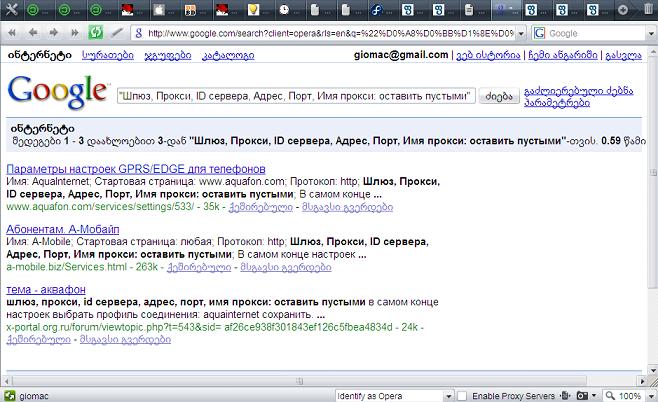Screen dimensions: 658x402
Task: Expand the address bar history dropdown
Action: click(521, 33)
